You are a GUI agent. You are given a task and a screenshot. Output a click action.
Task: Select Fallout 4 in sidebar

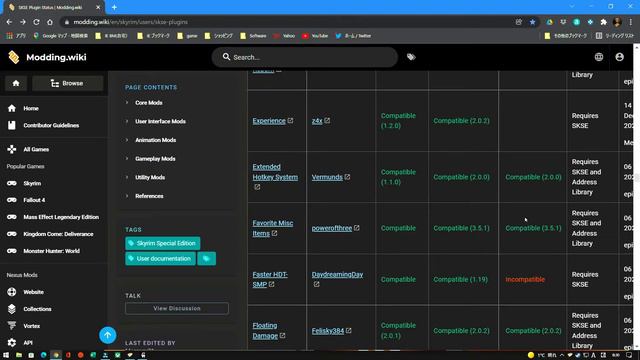[34, 200]
